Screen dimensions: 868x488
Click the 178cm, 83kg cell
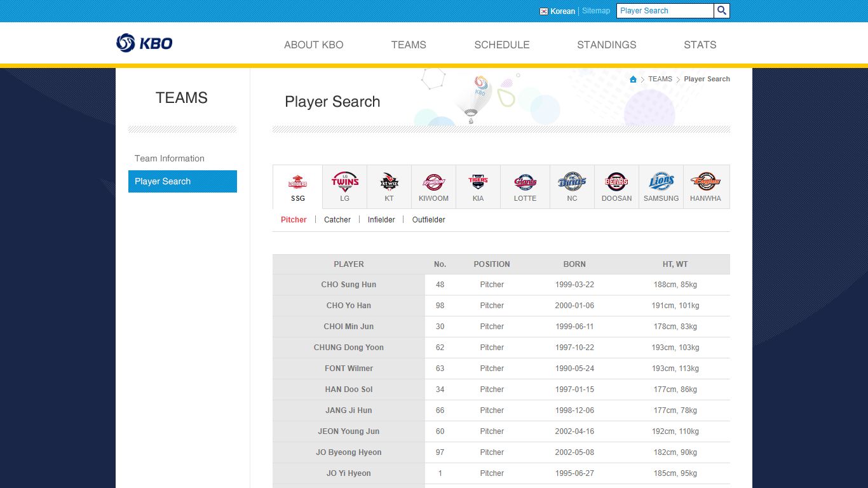pyautogui.click(x=675, y=327)
